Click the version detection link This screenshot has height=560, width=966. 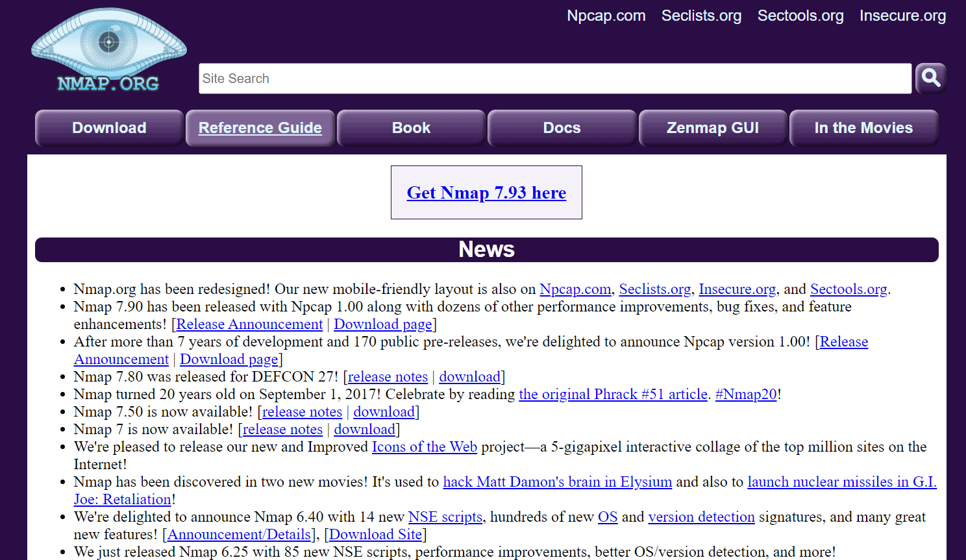[x=702, y=517]
